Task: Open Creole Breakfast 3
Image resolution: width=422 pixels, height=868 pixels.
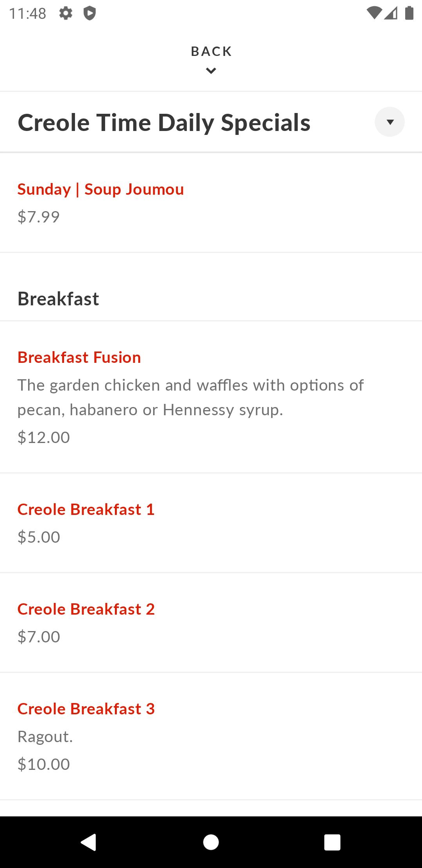Action: click(x=211, y=736)
